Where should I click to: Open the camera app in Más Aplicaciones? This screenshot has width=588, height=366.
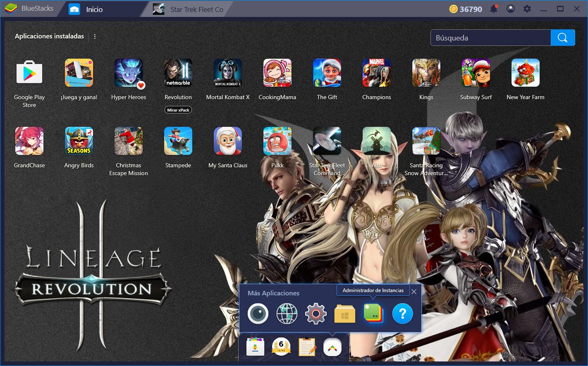point(258,314)
